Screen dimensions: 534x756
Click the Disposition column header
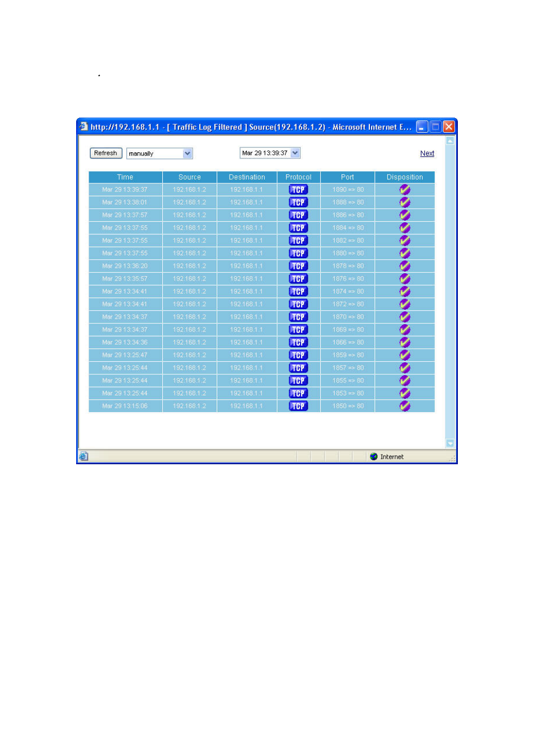point(405,177)
